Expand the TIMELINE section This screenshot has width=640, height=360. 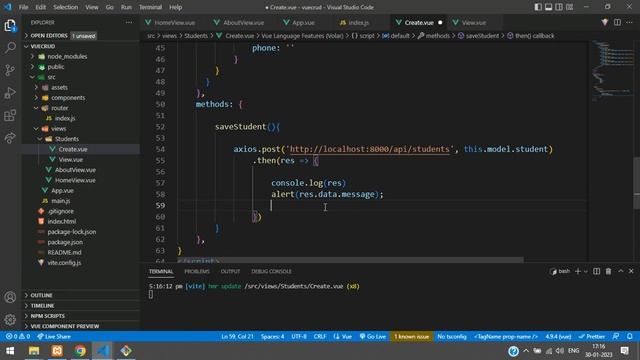81,305
